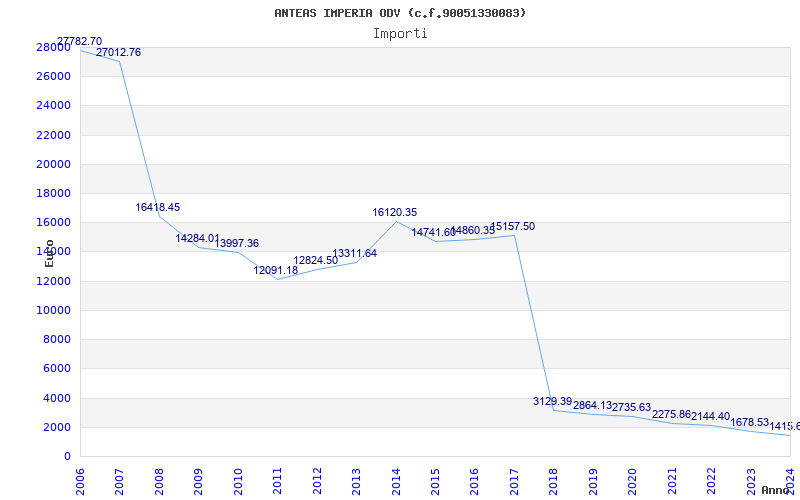Viewport: 800px width, 500px height.
Task: Click y-axis tick 8000
Action: 57,339
